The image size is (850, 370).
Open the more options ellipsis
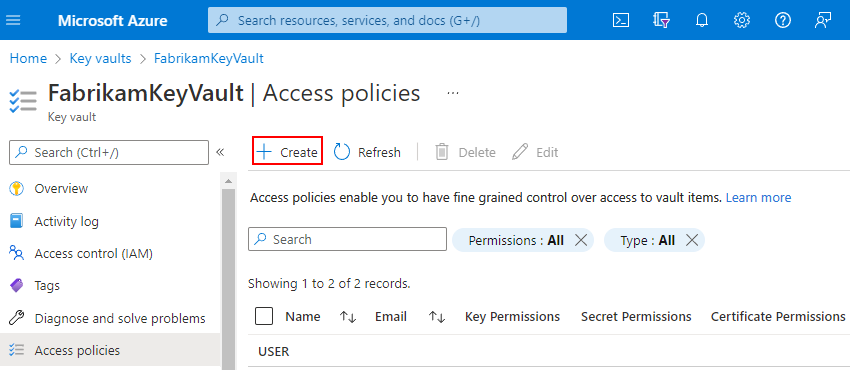tap(453, 93)
